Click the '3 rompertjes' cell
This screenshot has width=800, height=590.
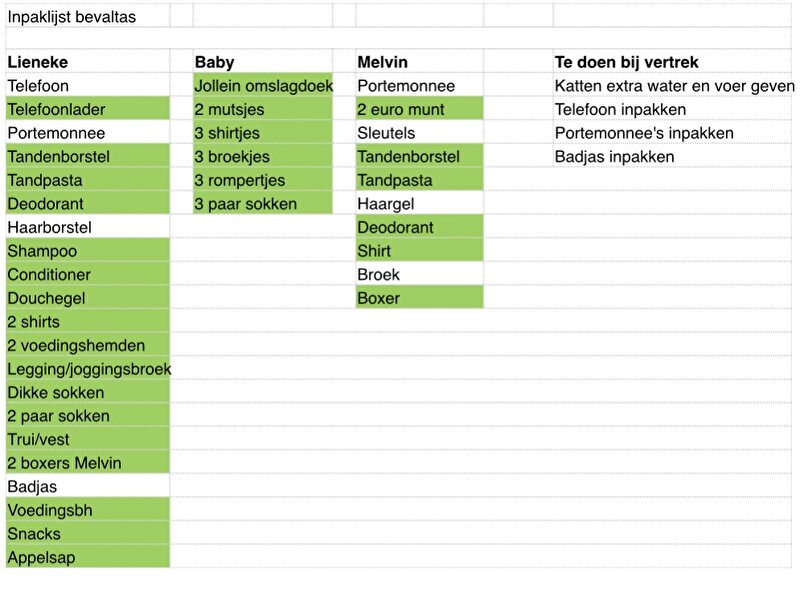pos(263,180)
